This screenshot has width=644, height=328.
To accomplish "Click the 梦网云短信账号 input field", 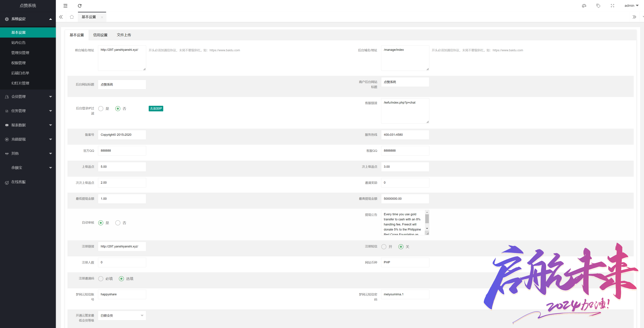I will [122, 294].
